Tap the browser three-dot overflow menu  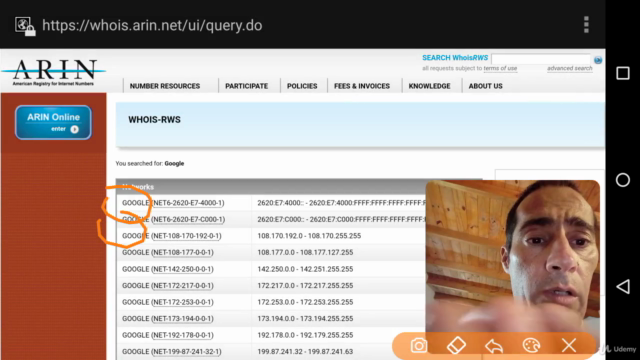(586, 25)
